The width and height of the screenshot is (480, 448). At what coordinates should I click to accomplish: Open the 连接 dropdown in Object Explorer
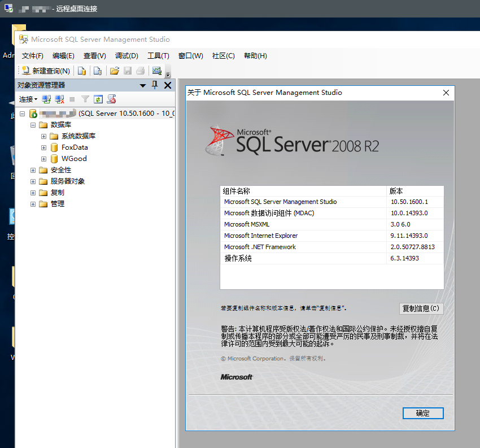28,99
